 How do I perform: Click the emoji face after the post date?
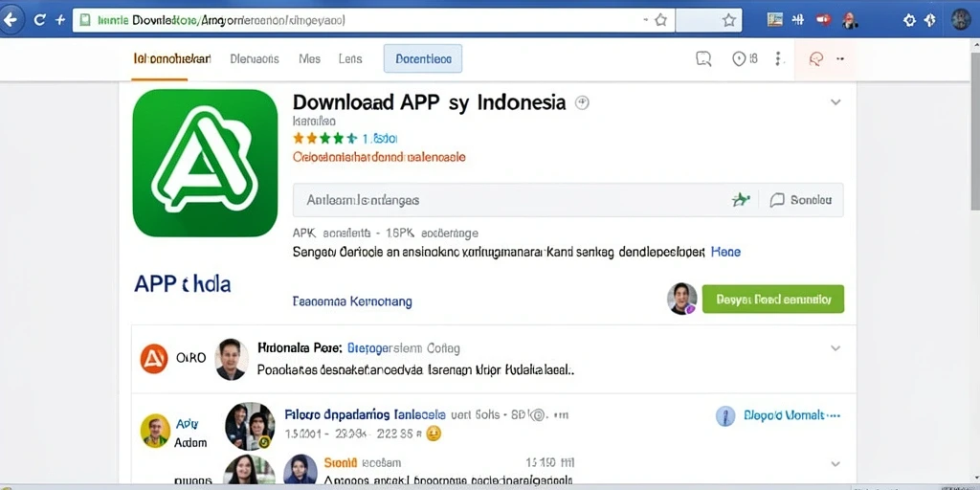click(434, 433)
